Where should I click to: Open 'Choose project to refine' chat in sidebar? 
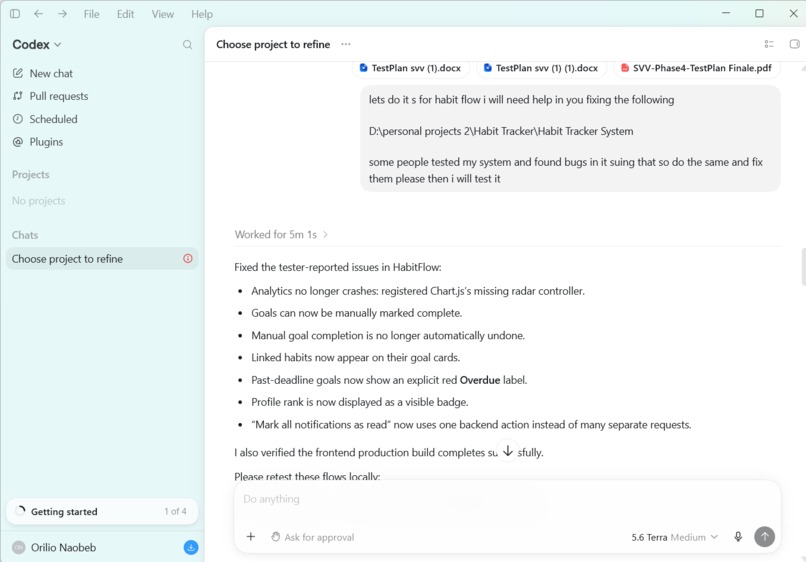tap(102, 259)
